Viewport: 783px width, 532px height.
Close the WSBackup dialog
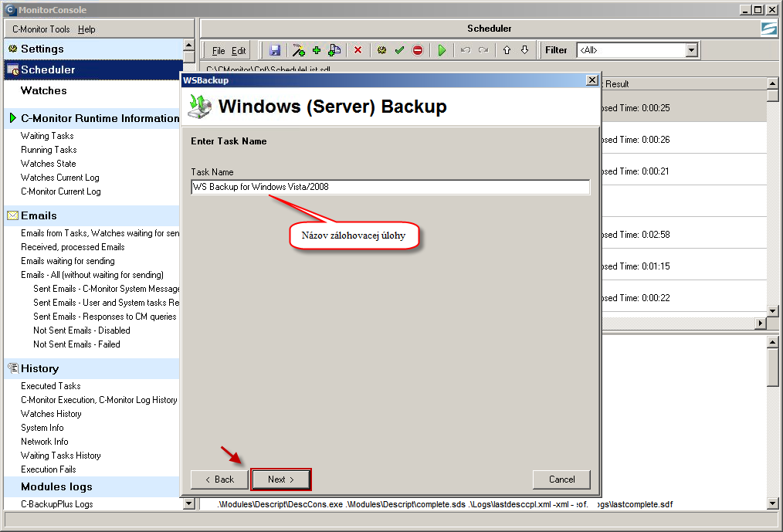[x=591, y=80]
